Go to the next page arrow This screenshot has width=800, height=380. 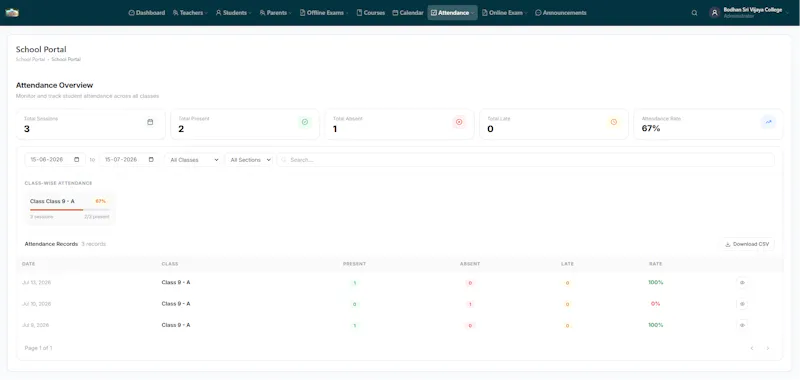[767, 348]
